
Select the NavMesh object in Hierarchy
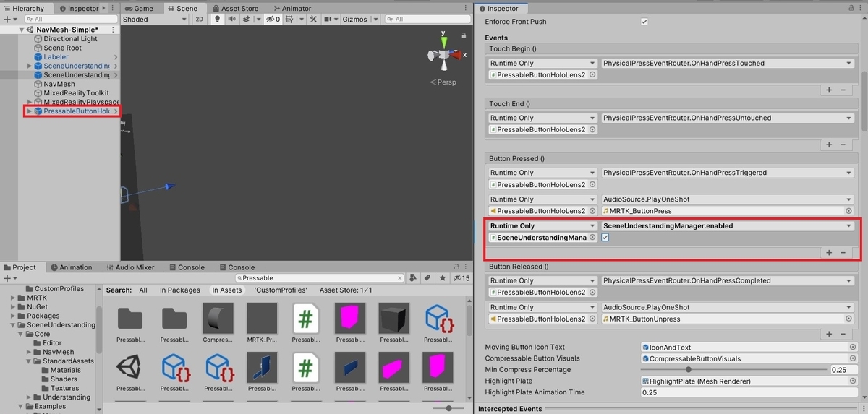(x=59, y=84)
